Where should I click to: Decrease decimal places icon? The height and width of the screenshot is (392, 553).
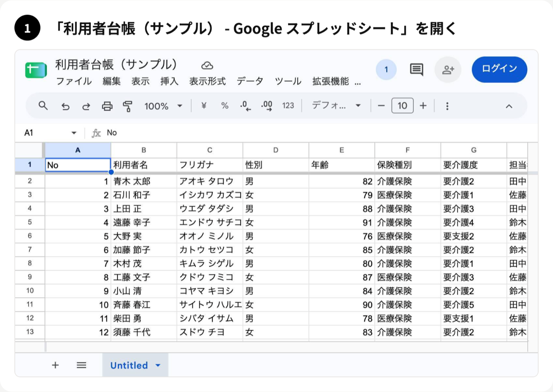coord(246,106)
